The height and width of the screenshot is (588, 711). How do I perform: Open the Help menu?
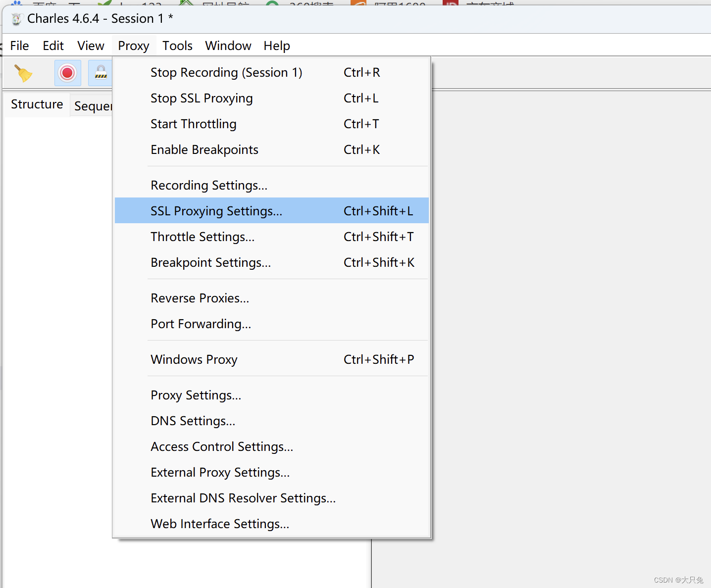(x=277, y=46)
